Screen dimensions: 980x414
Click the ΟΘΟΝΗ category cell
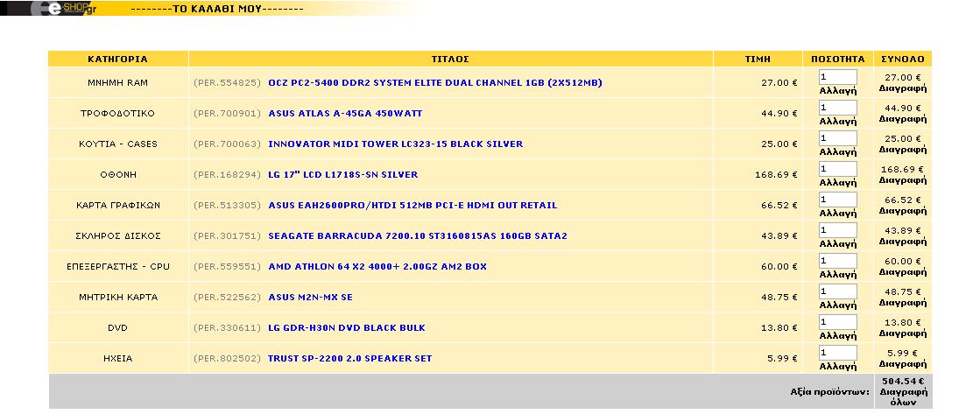click(118, 174)
